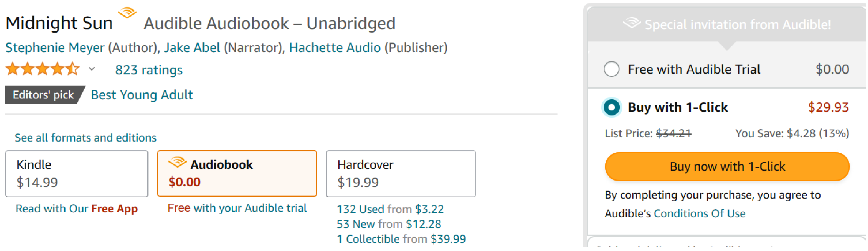Choose the Audiobook format tab
The image size is (868, 251).
pyautogui.click(x=237, y=174)
